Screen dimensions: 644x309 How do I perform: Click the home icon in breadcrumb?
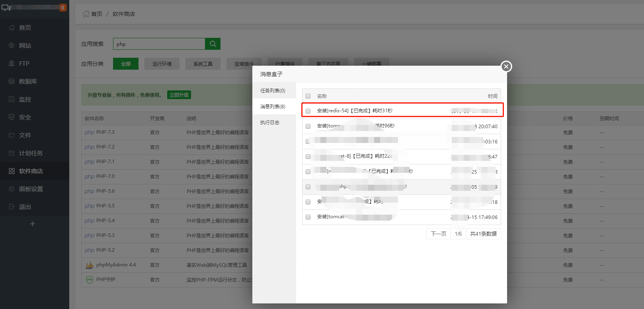(86, 14)
